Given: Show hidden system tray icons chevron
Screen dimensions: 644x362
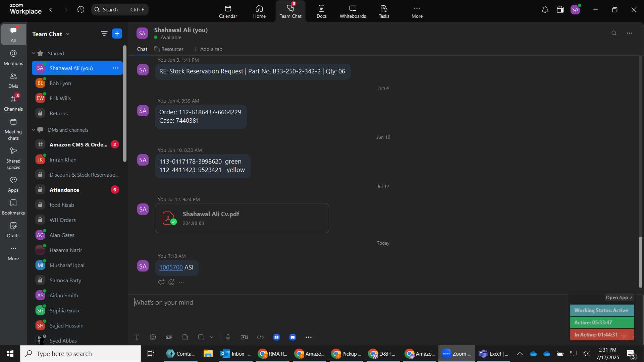Looking at the screenshot, I should 520,354.
